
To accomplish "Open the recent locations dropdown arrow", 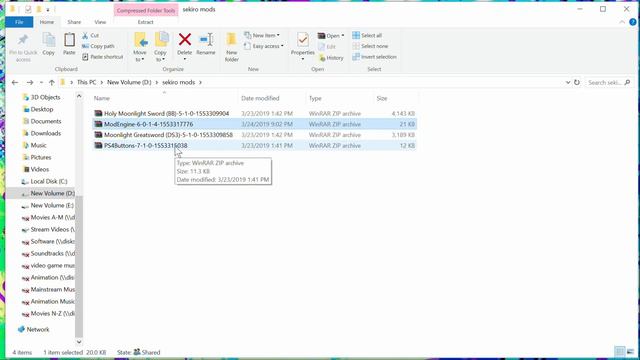I will tap(41, 82).
